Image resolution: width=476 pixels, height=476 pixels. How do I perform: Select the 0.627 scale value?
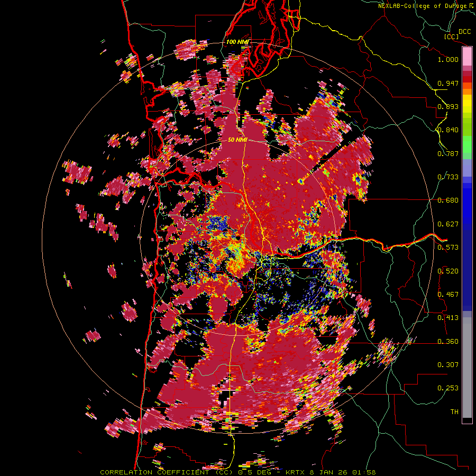pos(448,224)
